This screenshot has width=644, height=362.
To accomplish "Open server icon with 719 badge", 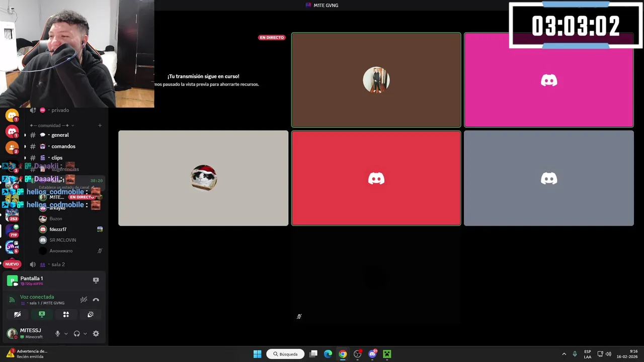I will click(x=12, y=231).
